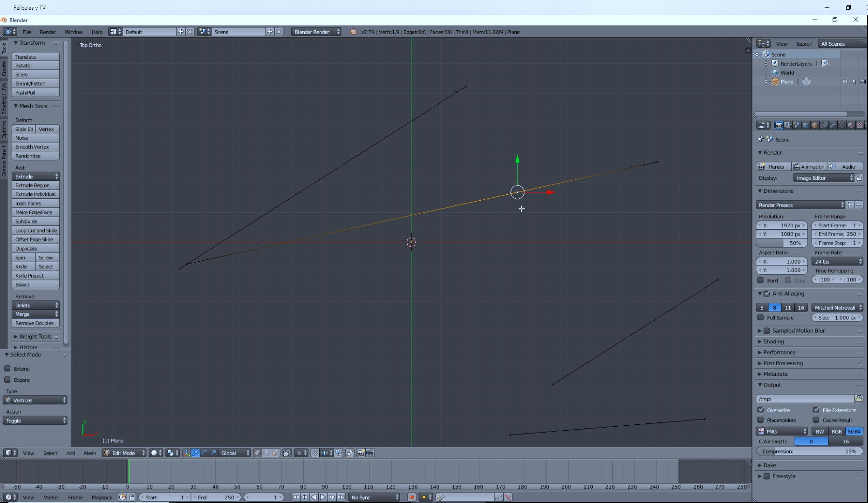Open the Edit Mode dropdown

tap(124, 453)
